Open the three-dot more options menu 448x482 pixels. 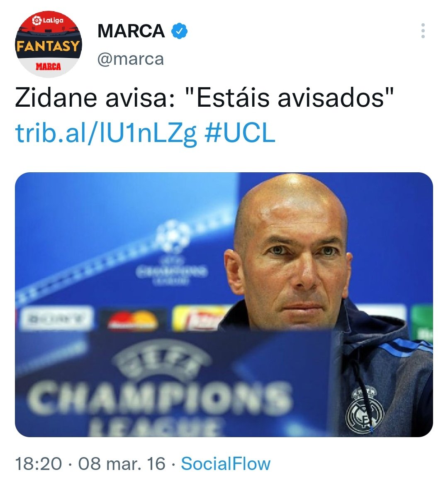pos(423,31)
